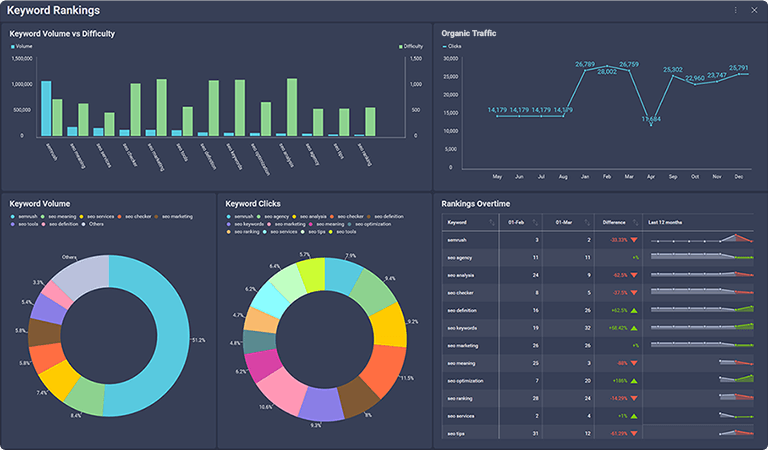Click red down arrow in seo tips row

point(634,434)
